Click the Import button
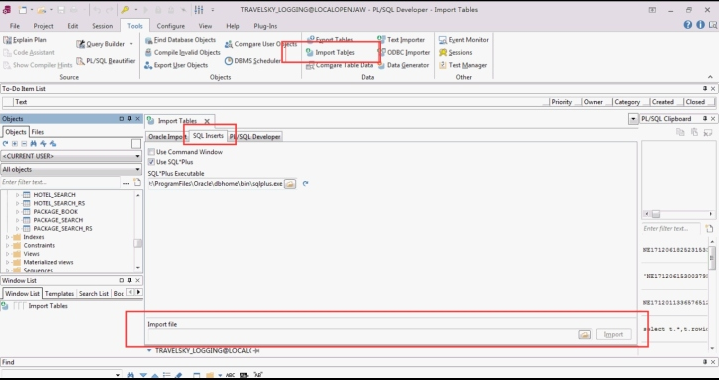This screenshot has height=384, width=723. coord(613,335)
